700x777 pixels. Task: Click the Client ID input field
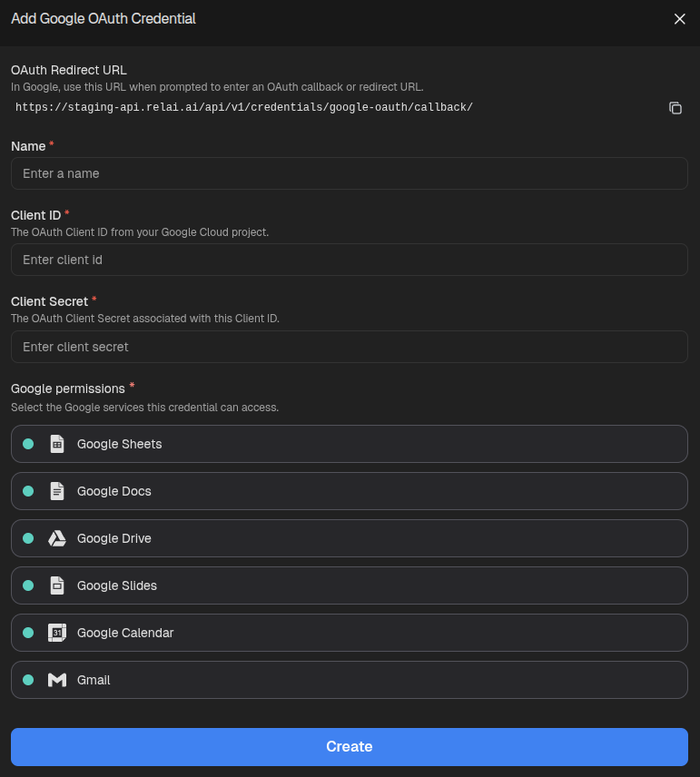pos(350,260)
